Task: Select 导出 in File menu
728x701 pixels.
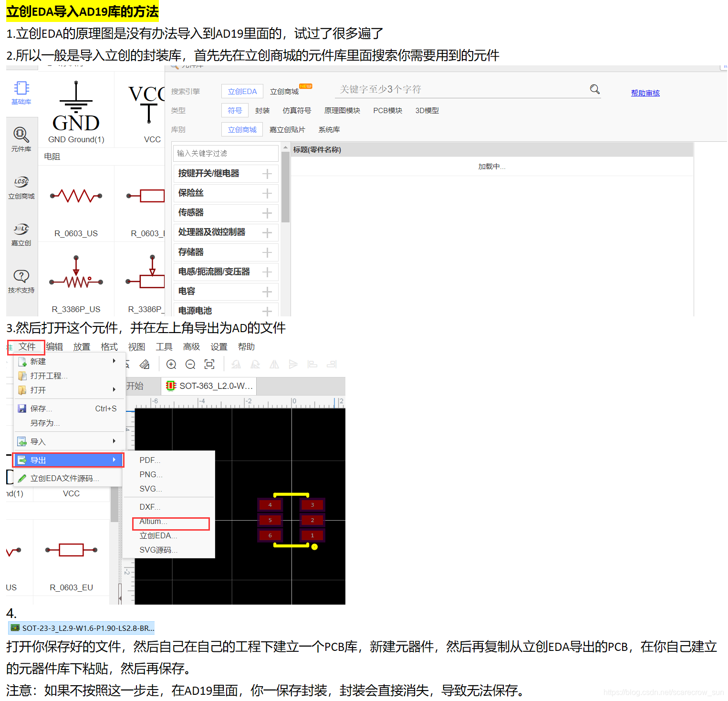Action: [69, 460]
